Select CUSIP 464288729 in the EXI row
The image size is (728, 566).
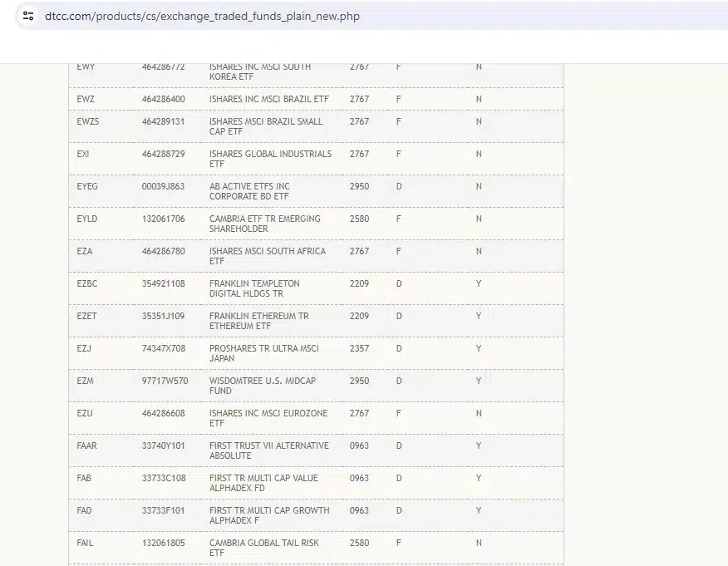(163, 154)
